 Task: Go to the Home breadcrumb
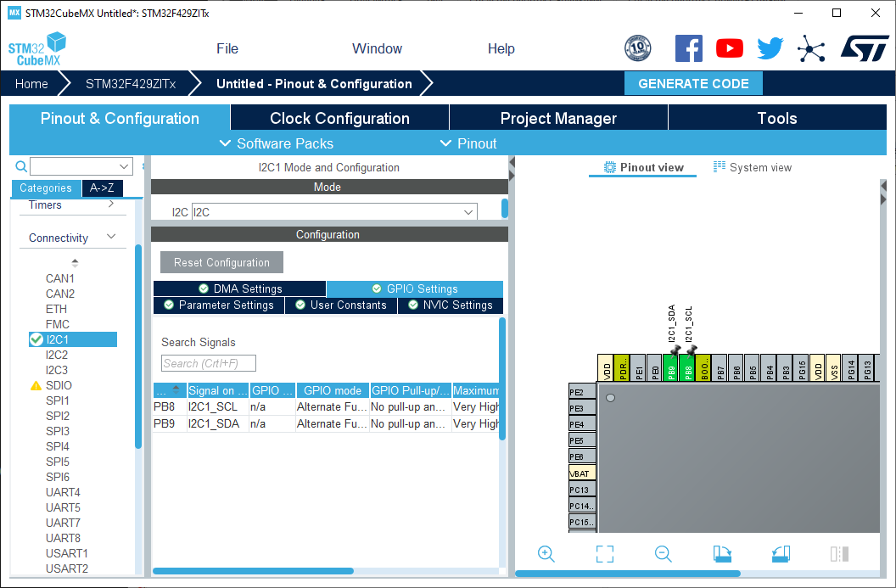click(x=31, y=84)
